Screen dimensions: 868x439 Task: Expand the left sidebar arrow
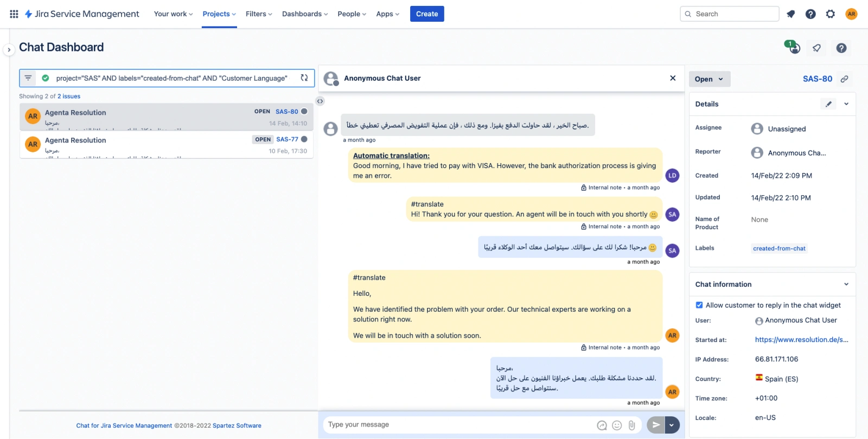(9, 50)
